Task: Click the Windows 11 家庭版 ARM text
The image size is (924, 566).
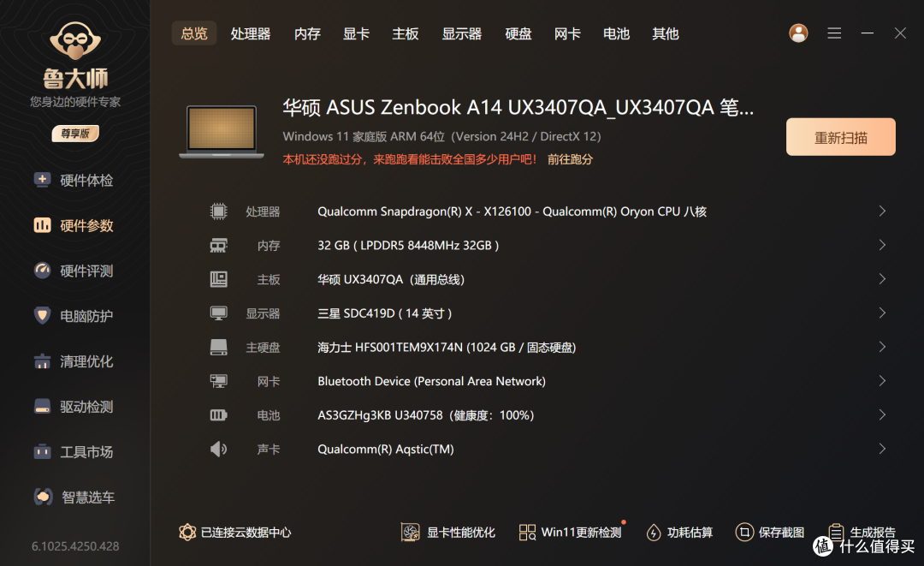Action: point(442,136)
